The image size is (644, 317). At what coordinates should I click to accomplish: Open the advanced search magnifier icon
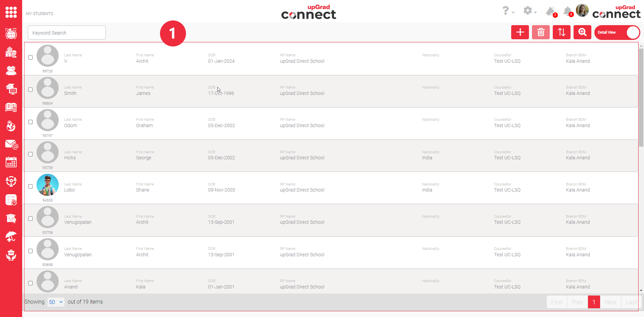(x=582, y=32)
